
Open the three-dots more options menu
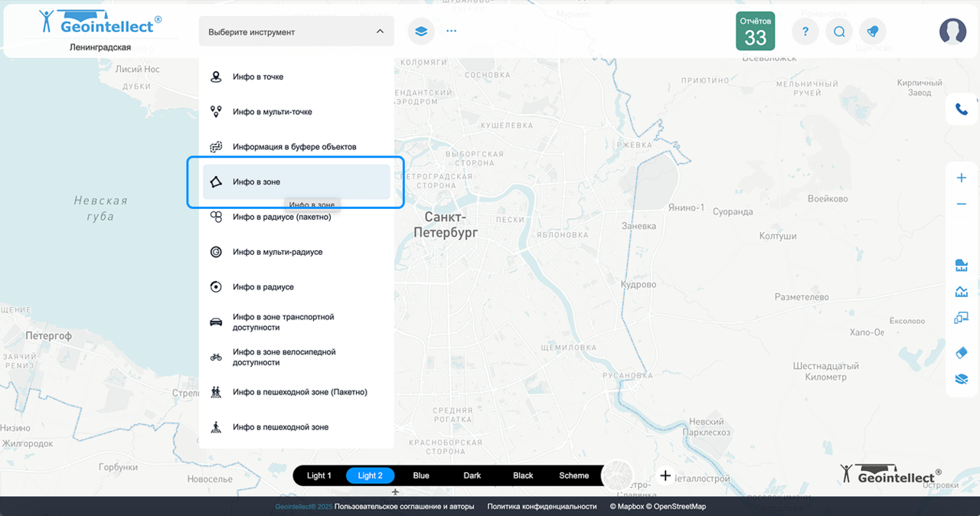(451, 31)
